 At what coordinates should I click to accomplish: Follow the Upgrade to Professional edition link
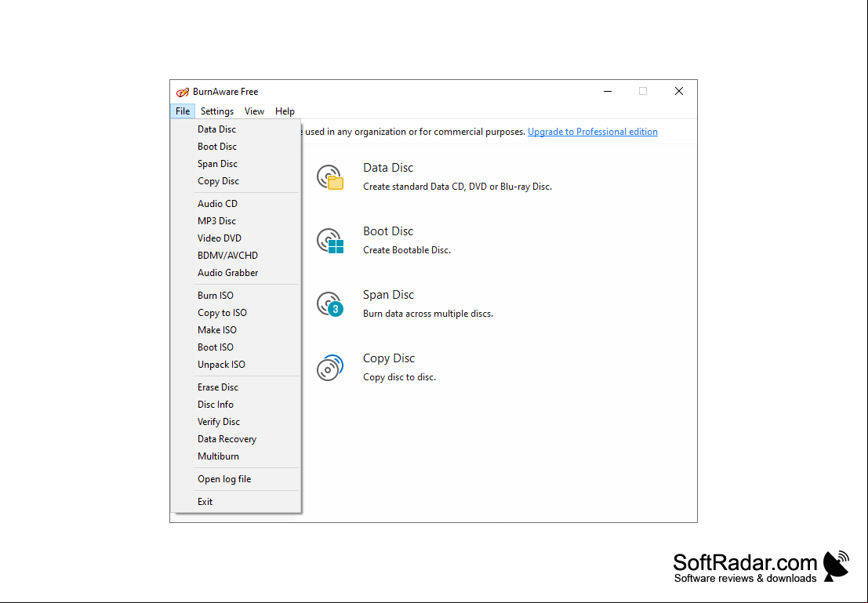coord(592,132)
